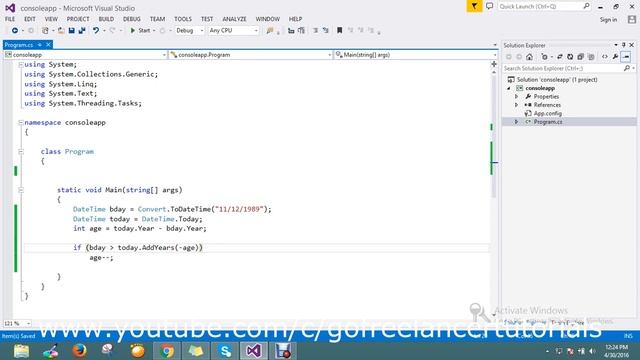Screen dimensions: 640x360
Task: Collapse the static void Main method
Action: tap(20, 190)
